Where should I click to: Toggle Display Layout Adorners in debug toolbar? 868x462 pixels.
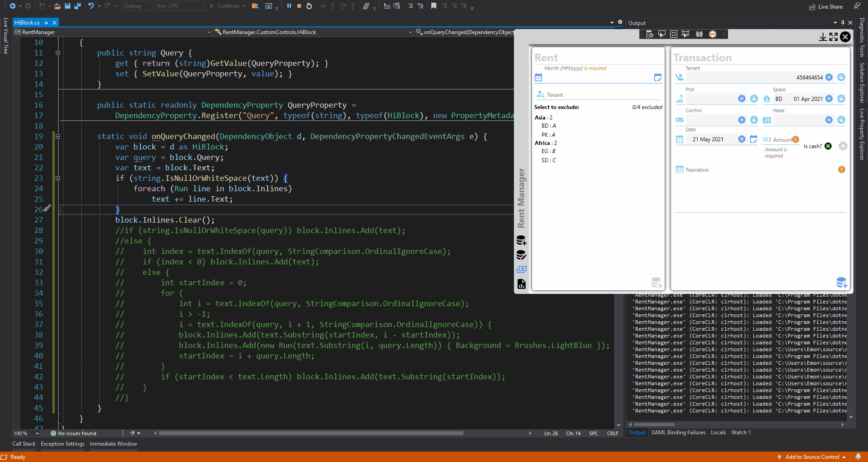tap(674, 34)
